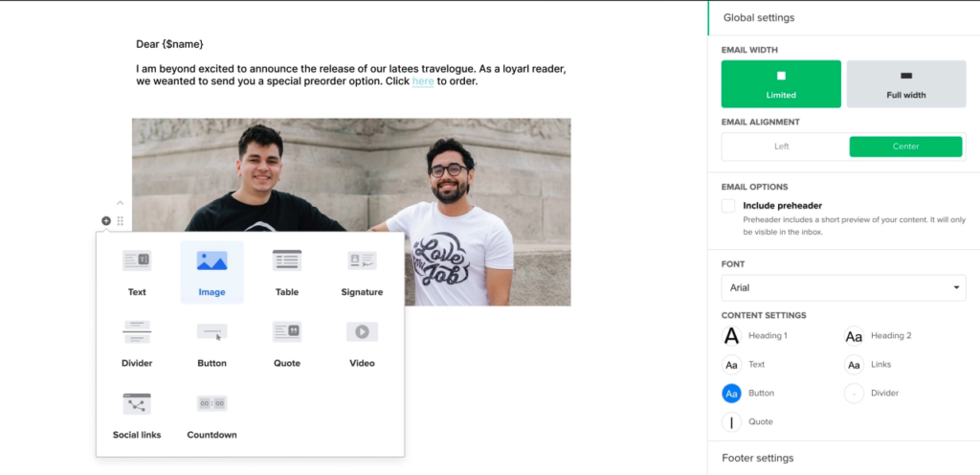Image resolution: width=980 pixels, height=475 pixels.
Task: Click the drag handle dots icon
Action: click(x=120, y=220)
